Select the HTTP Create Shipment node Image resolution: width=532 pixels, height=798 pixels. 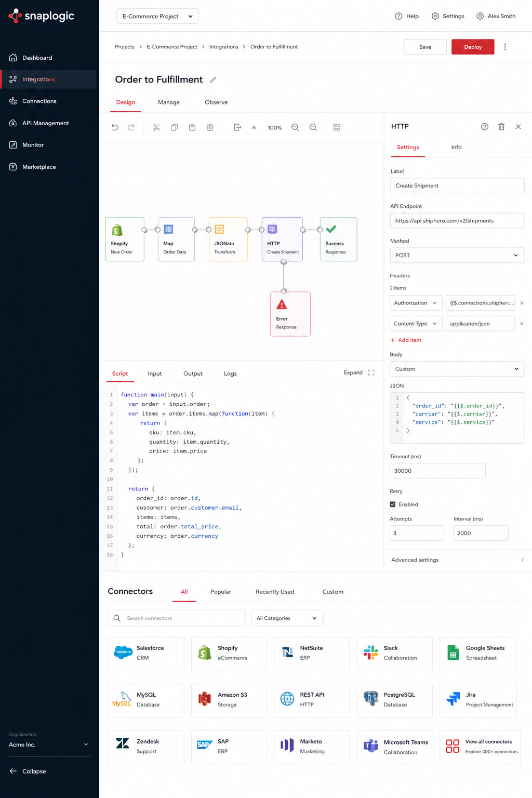pyautogui.click(x=282, y=239)
